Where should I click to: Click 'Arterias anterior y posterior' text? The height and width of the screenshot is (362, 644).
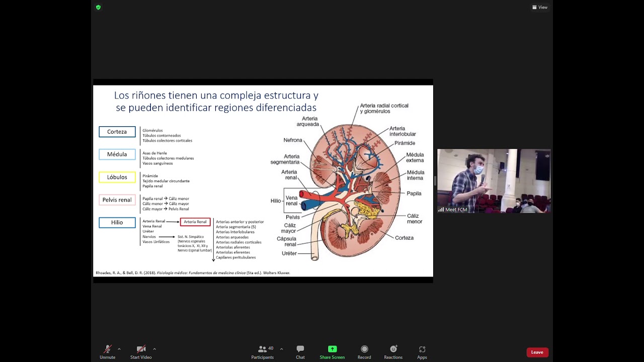point(240,222)
